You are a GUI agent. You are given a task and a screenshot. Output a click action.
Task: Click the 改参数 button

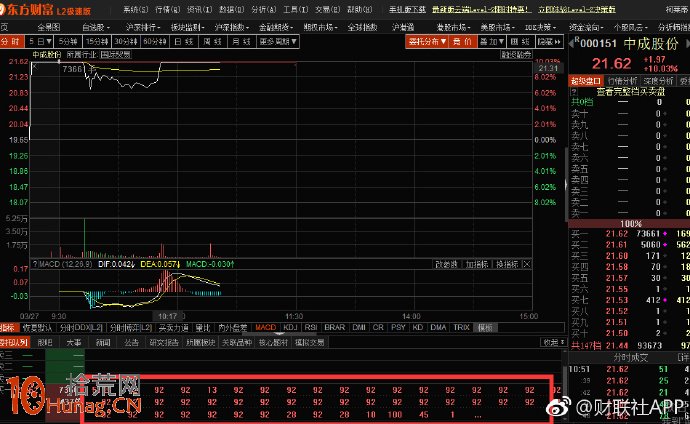point(446,264)
